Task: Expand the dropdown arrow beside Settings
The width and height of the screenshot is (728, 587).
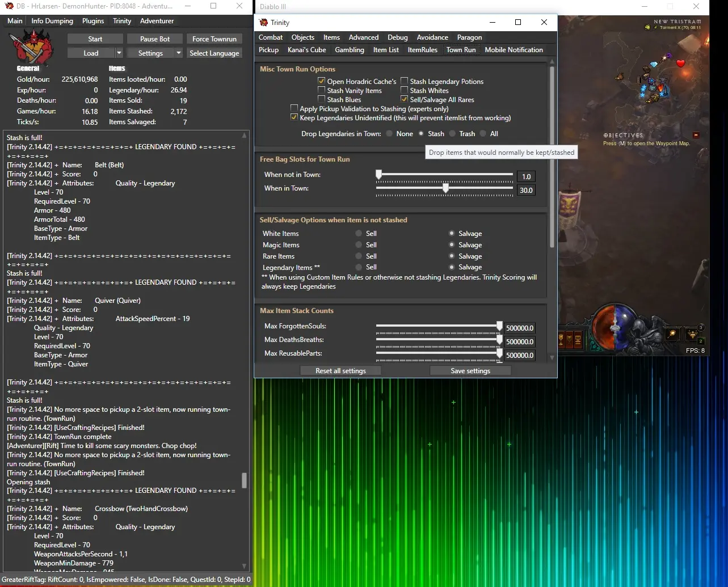Action: (x=179, y=53)
